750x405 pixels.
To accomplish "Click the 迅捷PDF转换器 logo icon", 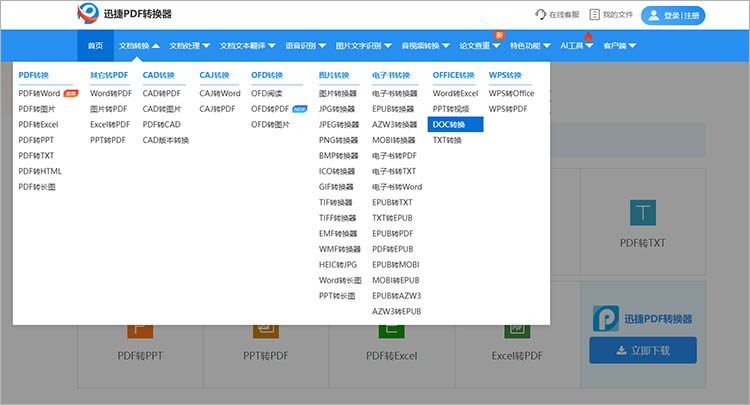I will coord(88,13).
